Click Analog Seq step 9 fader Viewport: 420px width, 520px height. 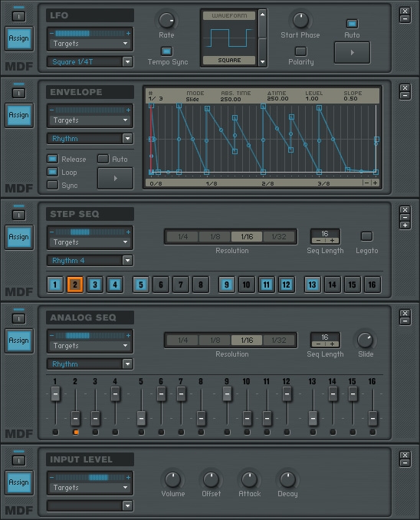227,394
